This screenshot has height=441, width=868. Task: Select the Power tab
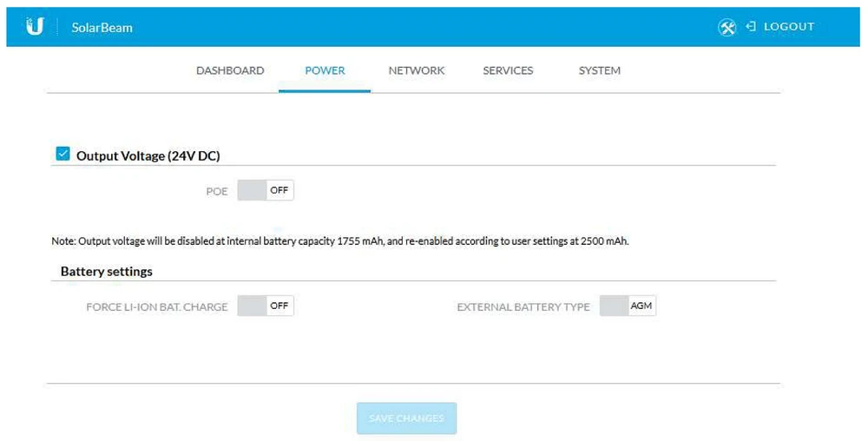[x=325, y=70]
